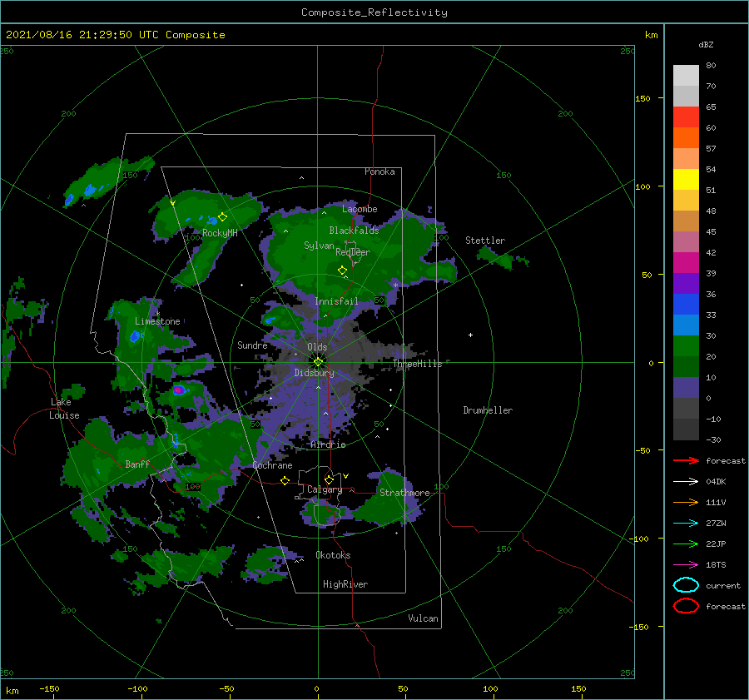
Task: Click the Innisfail city label
Action: [336, 301]
